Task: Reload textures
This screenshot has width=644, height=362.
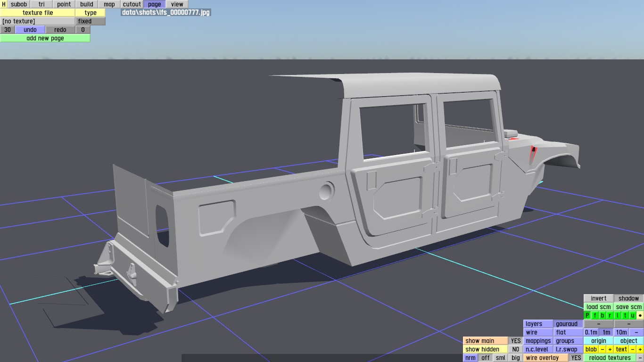Action: point(610,358)
